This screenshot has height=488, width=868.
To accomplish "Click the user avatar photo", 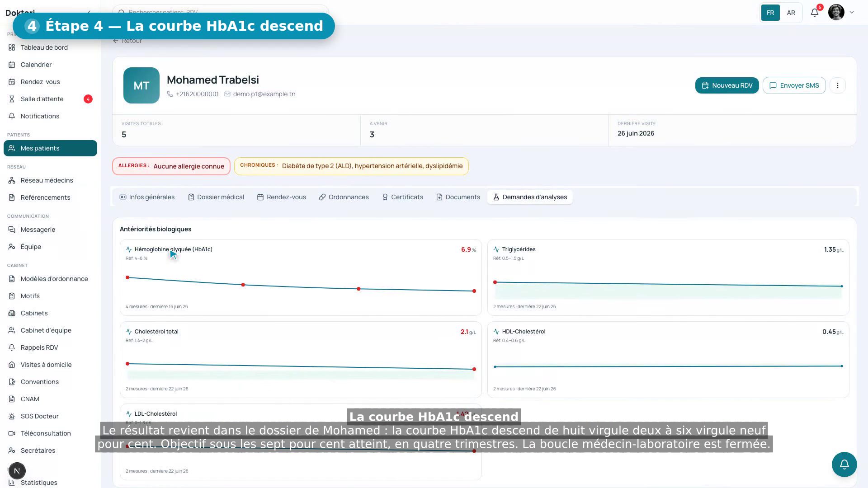I will (x=836, y=13).
